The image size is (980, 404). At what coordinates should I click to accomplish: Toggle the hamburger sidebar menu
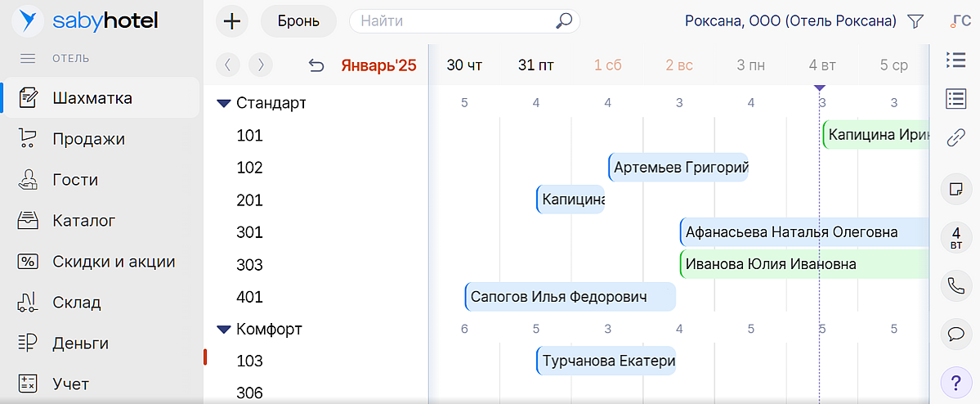coord(28,59)
